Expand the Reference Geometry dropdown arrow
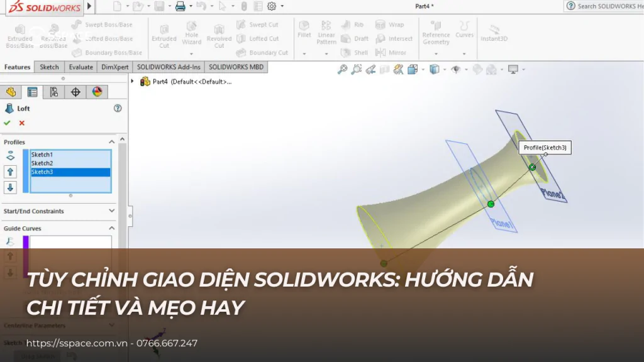Screen dimensions: 644x362 point(436,54)
